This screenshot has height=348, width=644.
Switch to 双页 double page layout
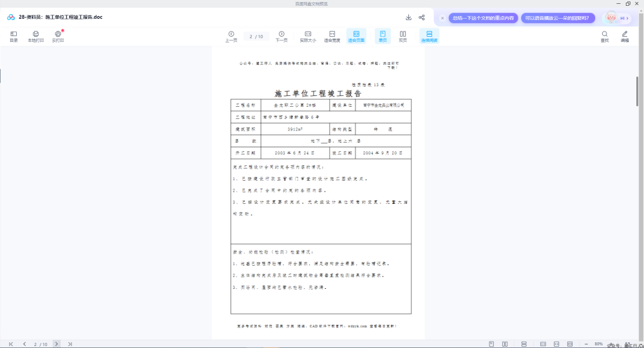pos(403,37)
